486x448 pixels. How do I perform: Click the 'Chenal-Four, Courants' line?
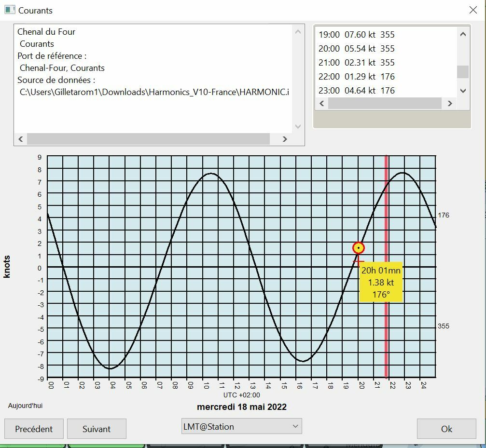pyautogui.click(x=62, y=68)
